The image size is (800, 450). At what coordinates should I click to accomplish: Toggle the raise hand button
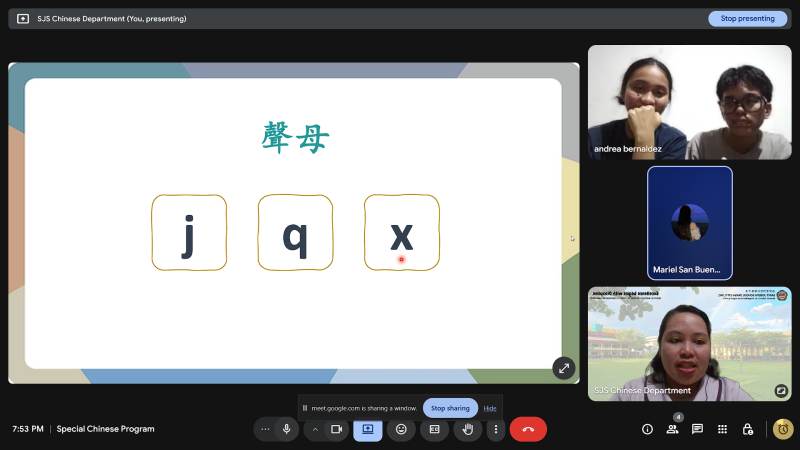(466, 429)
